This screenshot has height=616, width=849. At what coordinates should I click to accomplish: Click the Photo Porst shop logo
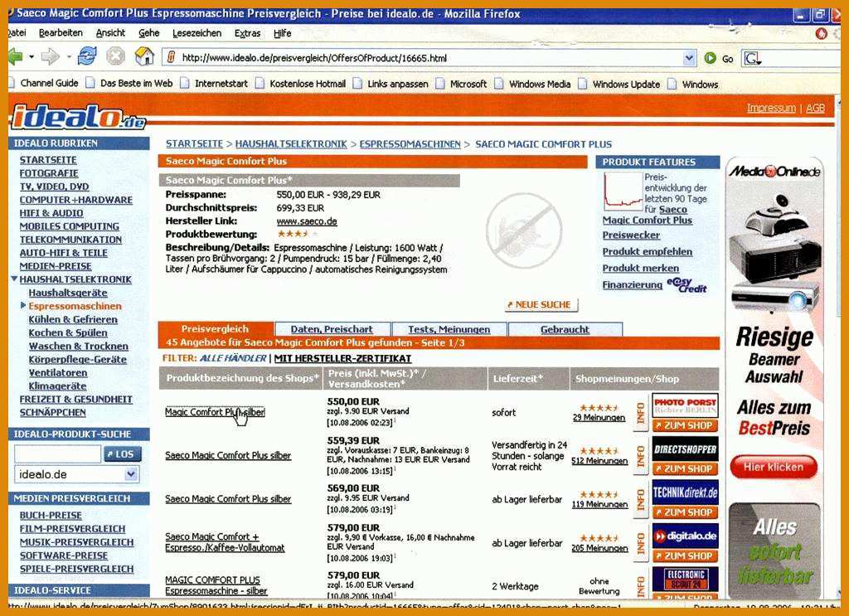coord(685,405)
